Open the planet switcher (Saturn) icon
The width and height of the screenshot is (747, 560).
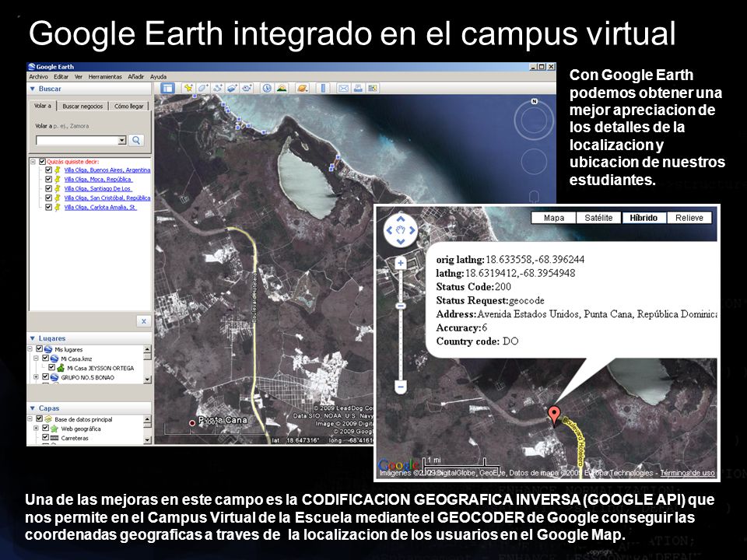302,88
